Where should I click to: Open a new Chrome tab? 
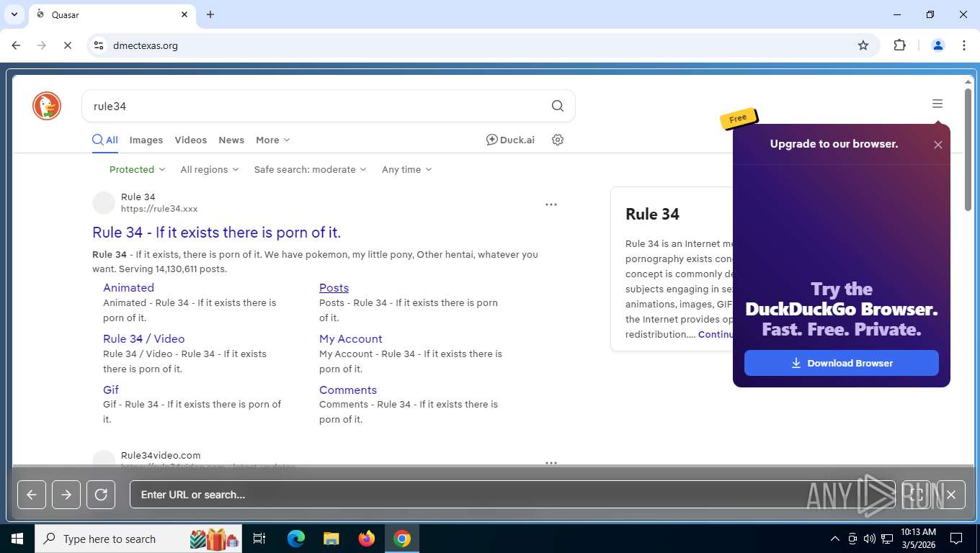[210, 14]
